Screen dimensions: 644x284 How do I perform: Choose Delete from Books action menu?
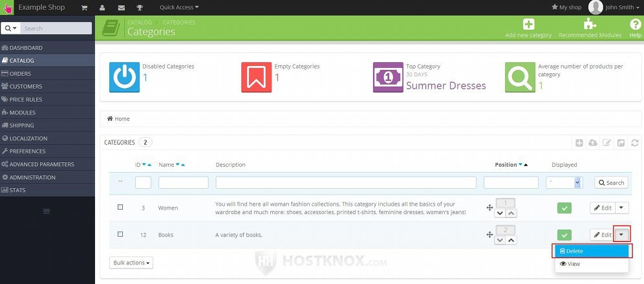click(592, 251)
